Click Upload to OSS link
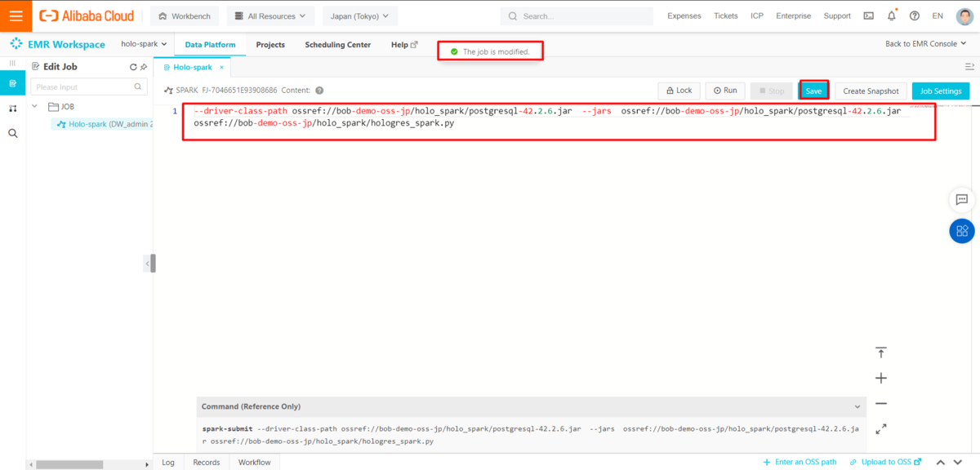980x470 pixels. (x=885, y=462)
